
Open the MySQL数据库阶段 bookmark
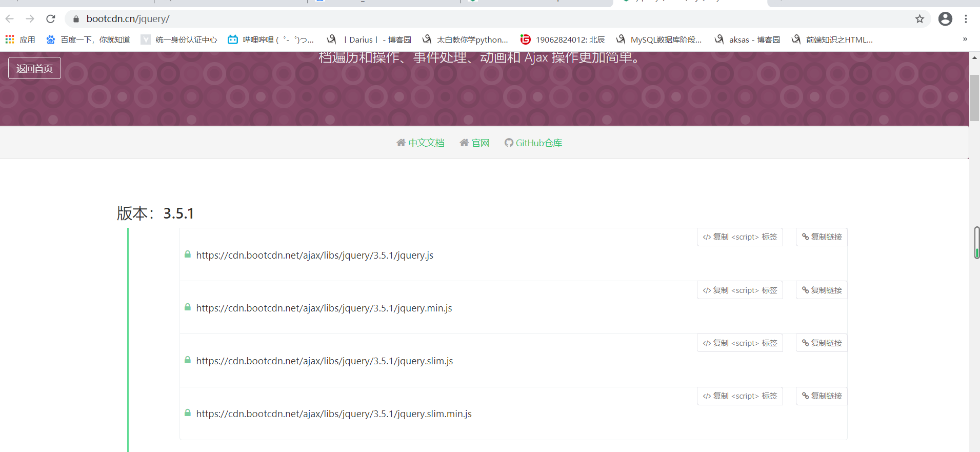(658, 40)
